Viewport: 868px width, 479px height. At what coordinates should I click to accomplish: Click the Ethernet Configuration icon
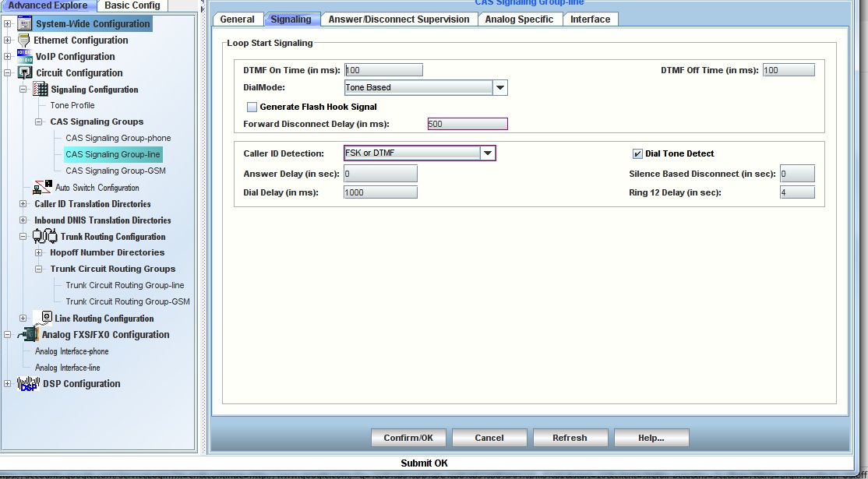23,41
